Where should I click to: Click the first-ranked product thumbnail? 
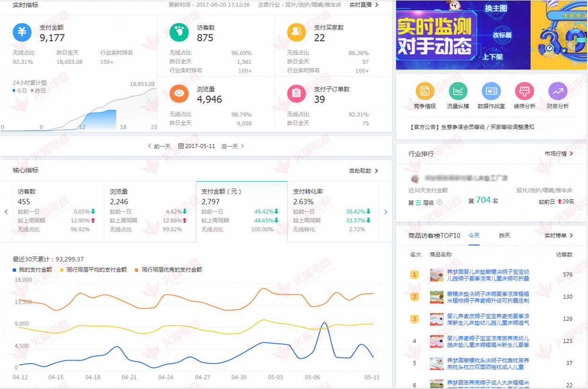click(x=436, y=275)
